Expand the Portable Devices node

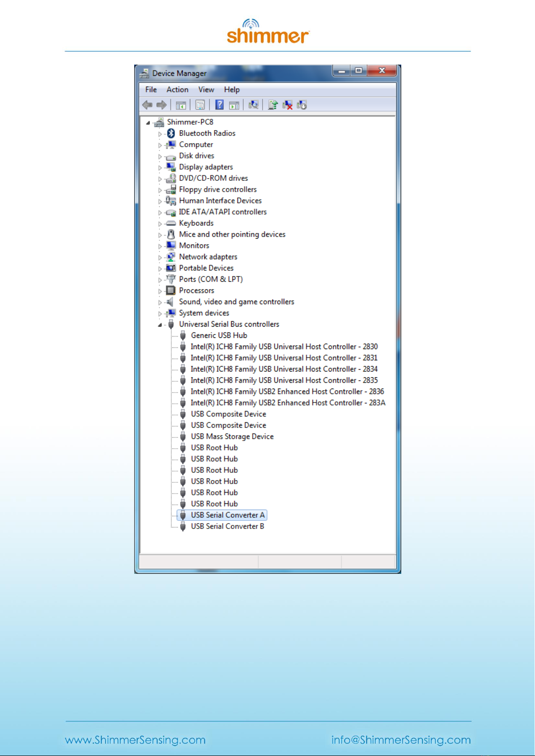point(160,268)
